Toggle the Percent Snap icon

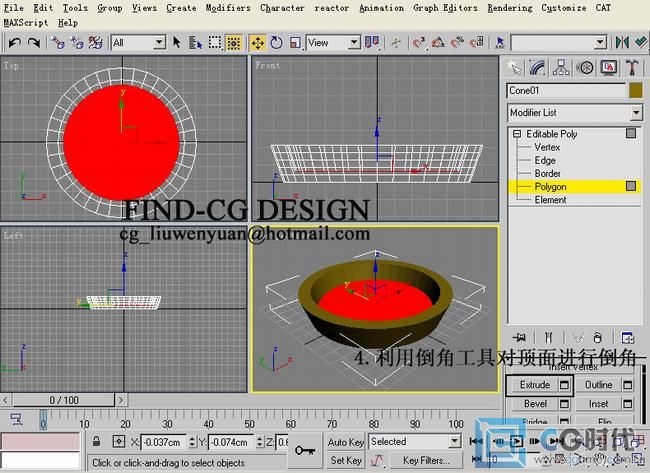[457, 42]
